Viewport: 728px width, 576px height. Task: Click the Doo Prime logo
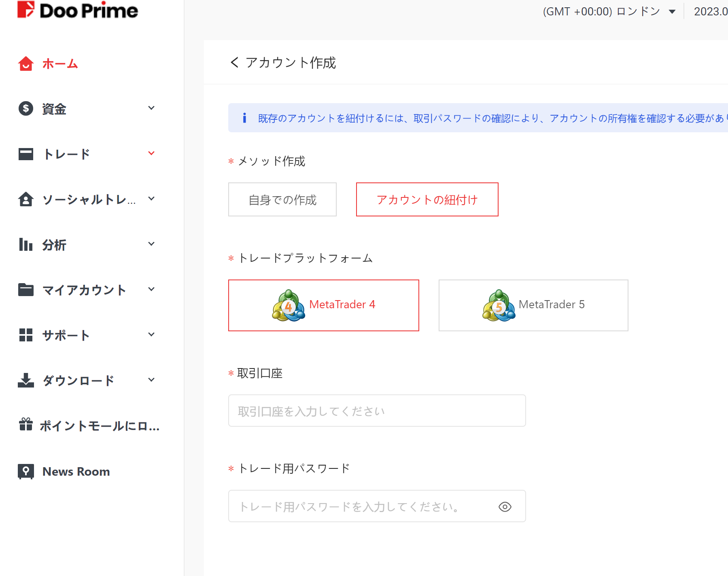(77, 10)
